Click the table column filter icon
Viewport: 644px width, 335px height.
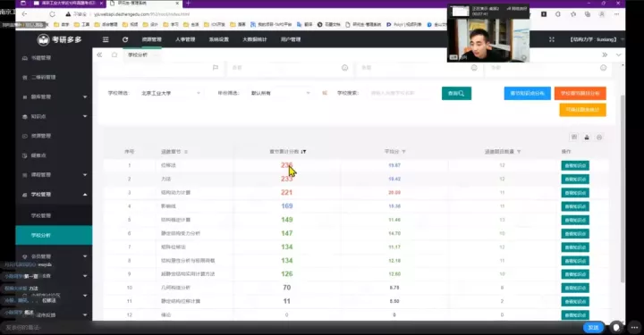574,137
